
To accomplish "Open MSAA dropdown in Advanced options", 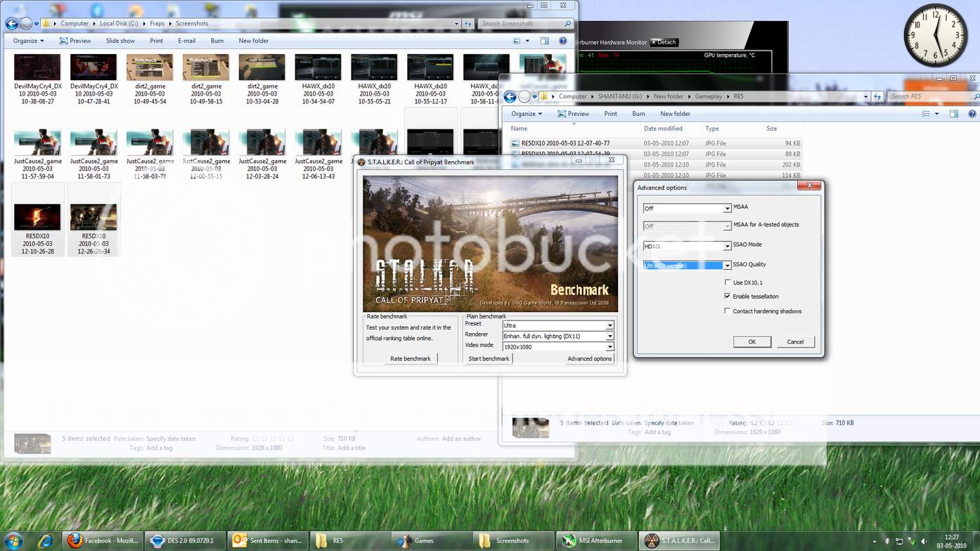I will (x=728, y=209).
